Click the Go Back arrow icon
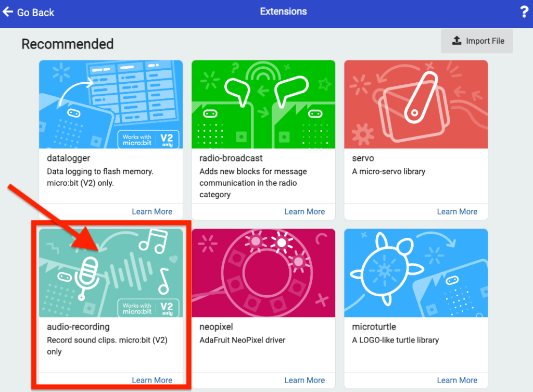Image resolution: width=533 pixels, height=392 pixels. 8,11
